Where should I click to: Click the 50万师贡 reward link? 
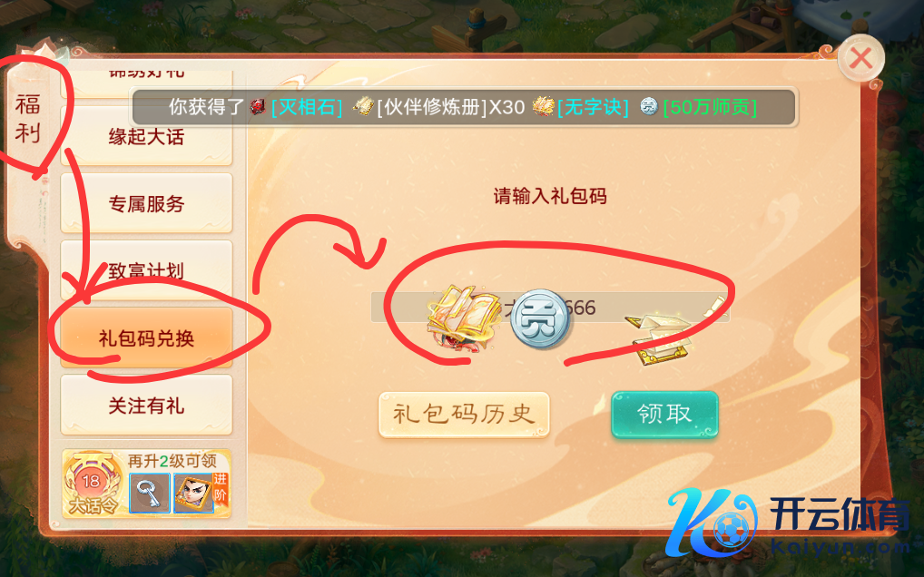pos(710,107)
